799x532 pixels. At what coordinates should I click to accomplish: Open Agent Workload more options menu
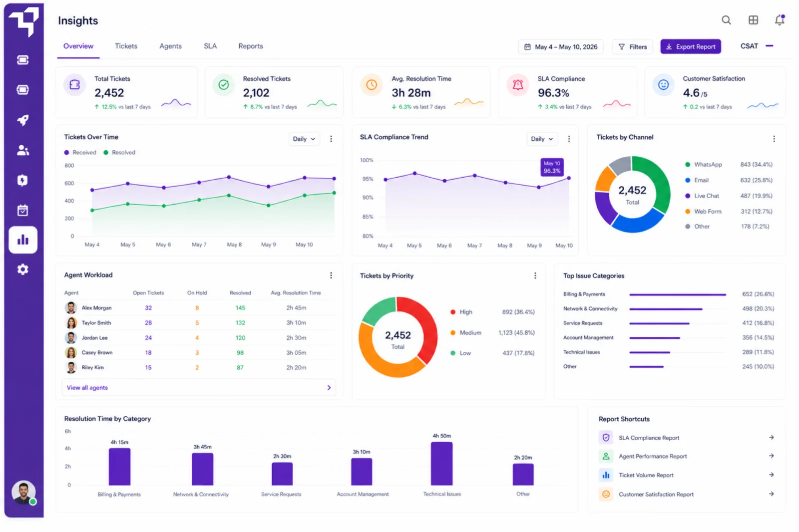pyautogui.click(x=331, y=275)
